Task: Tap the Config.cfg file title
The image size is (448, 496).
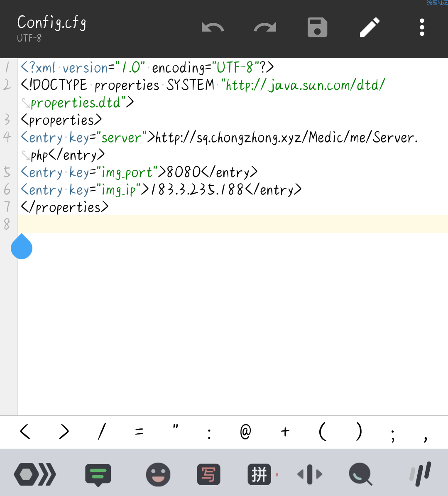Action: 51,23
